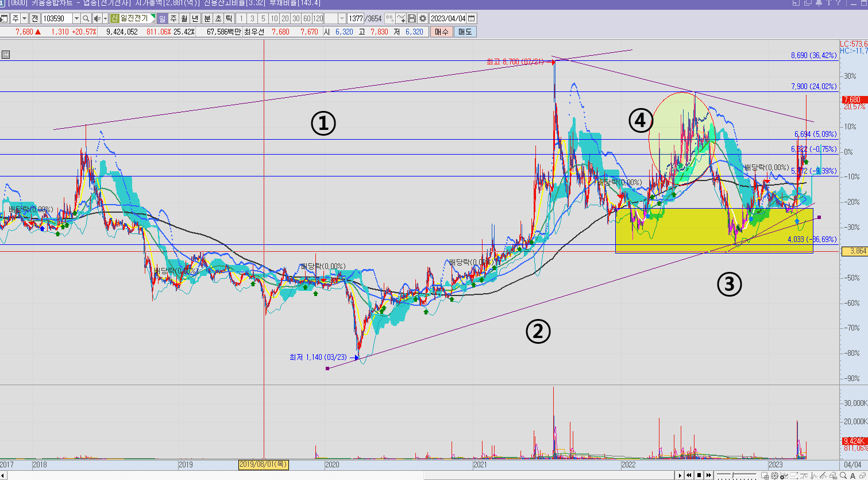Select the weekly '주' period toggle
Image resolution: width=868 pixels, height=480 pixels.
173,18
